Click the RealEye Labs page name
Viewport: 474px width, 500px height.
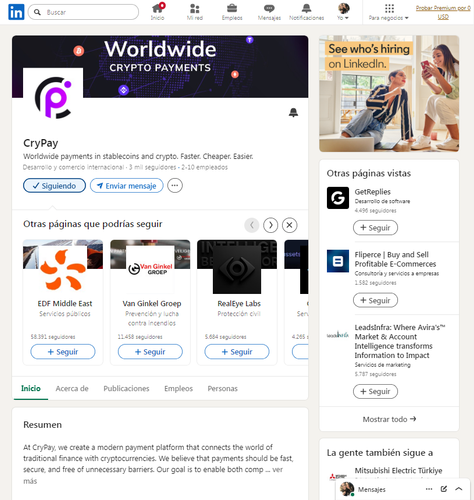click(x=239, y=304)
